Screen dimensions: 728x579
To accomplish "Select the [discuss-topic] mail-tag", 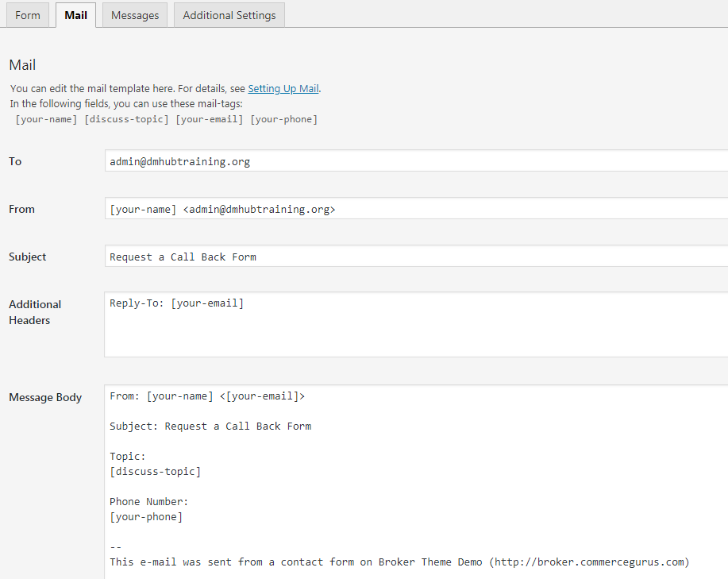I will point(126,119).
